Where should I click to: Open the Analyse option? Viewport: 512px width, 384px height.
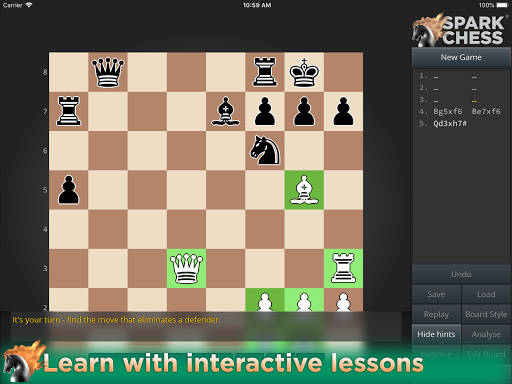pyautogui.click(x=486, y=334)
